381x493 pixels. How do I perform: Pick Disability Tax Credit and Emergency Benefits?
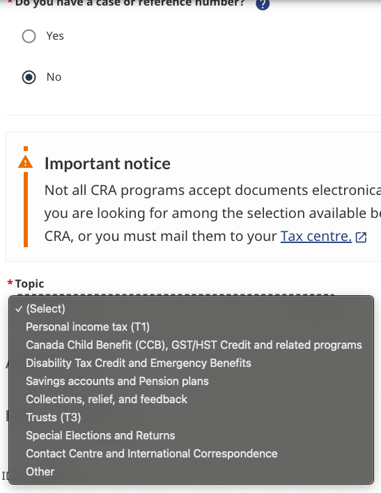tap(191, 363)
